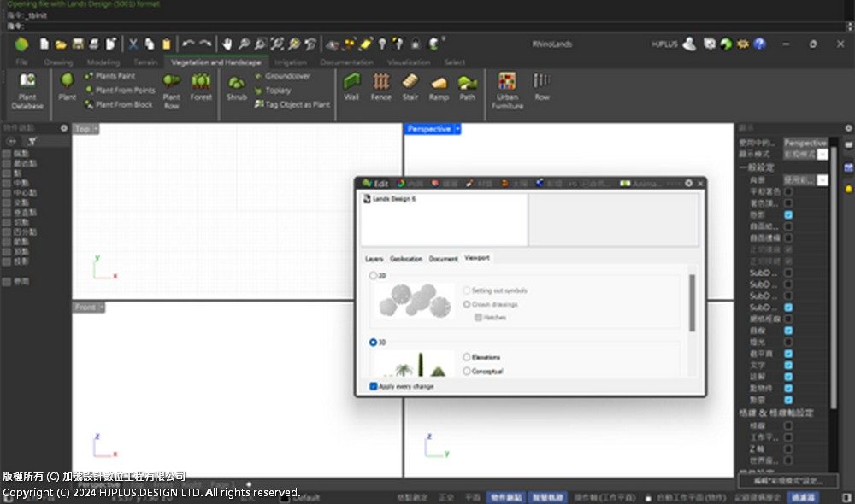This screenshot has height=504, width=855.
Task: Choose the Elevations radio option
Action: [x=467, y=357]
